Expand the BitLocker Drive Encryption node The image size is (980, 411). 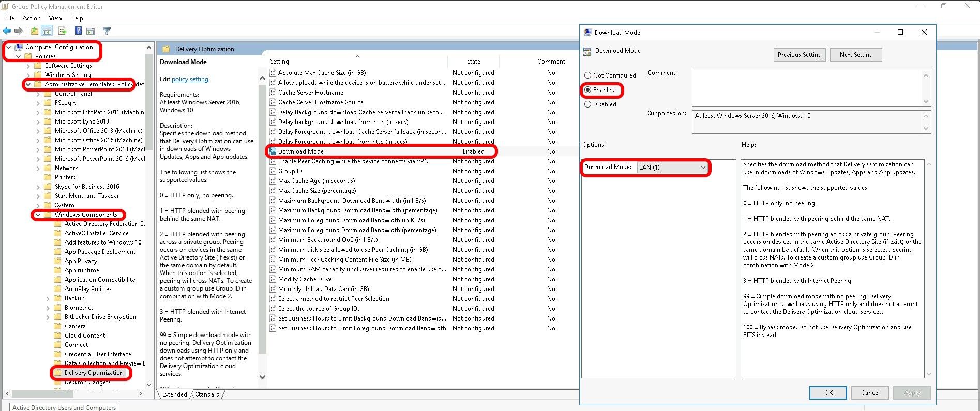click(x=48, y=317)
